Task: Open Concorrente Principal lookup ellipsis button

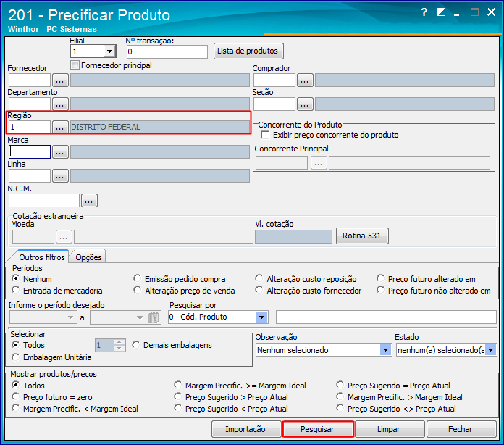Action: point(319,163)
